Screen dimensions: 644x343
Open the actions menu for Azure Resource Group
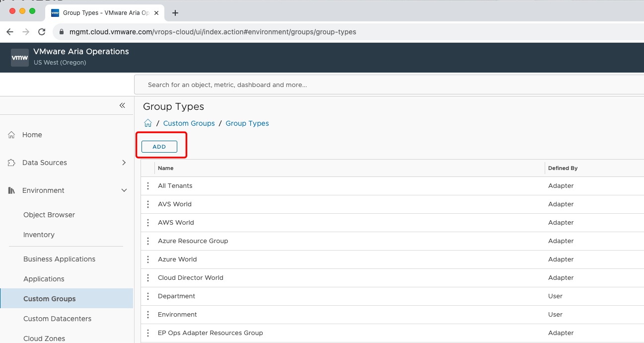148,241
